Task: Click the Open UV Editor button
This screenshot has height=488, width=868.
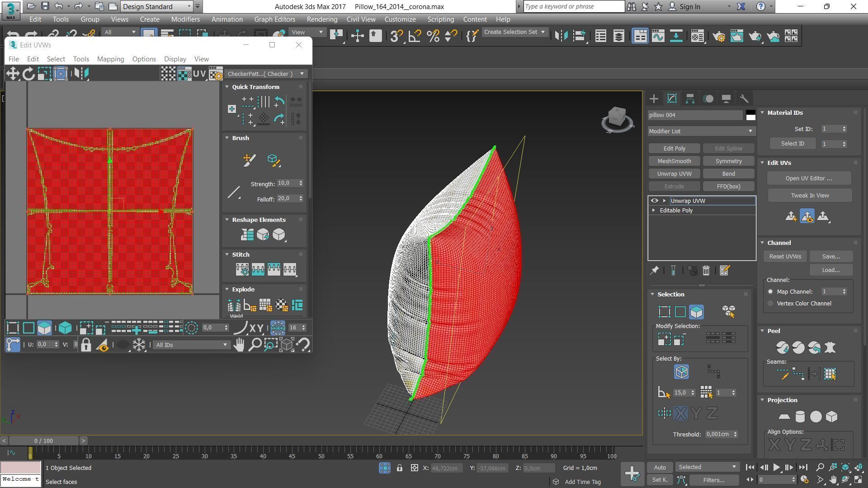Action: coord(808,178)
